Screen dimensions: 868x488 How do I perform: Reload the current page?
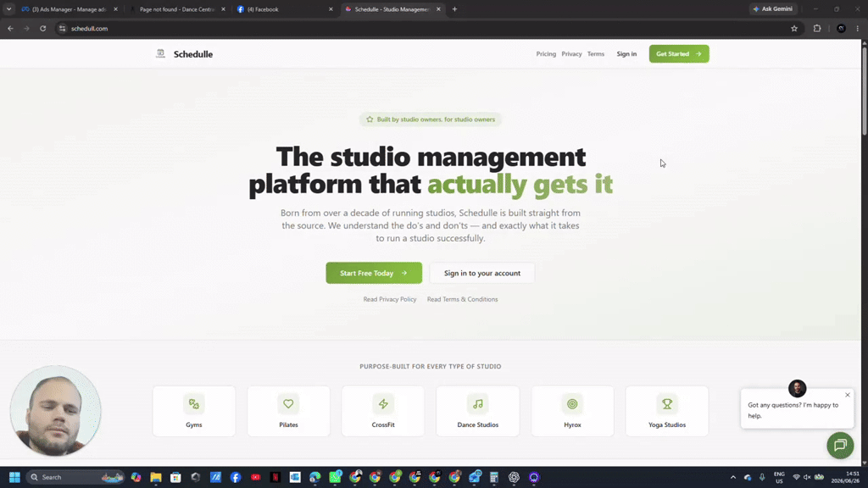click(x=42, y=28)
